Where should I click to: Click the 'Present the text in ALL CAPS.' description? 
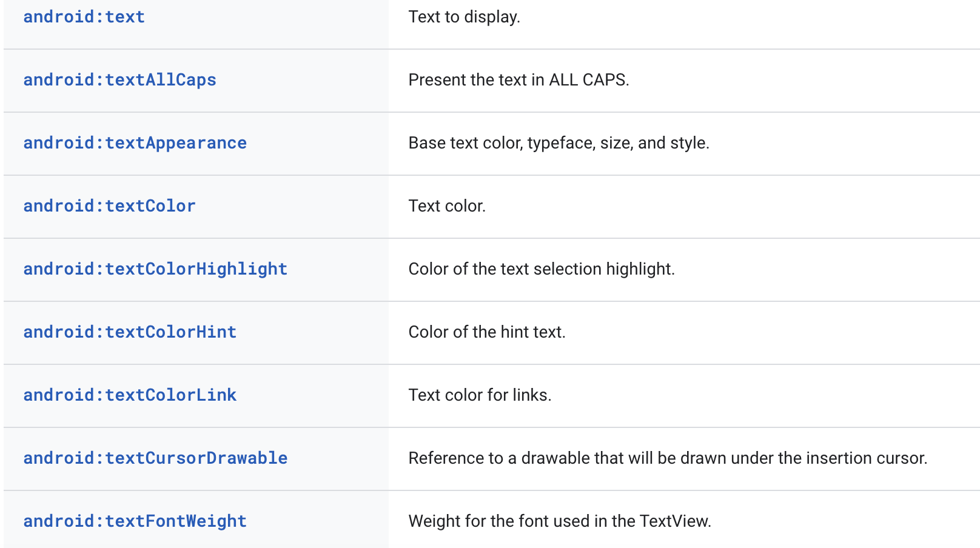tap(519, 80)
